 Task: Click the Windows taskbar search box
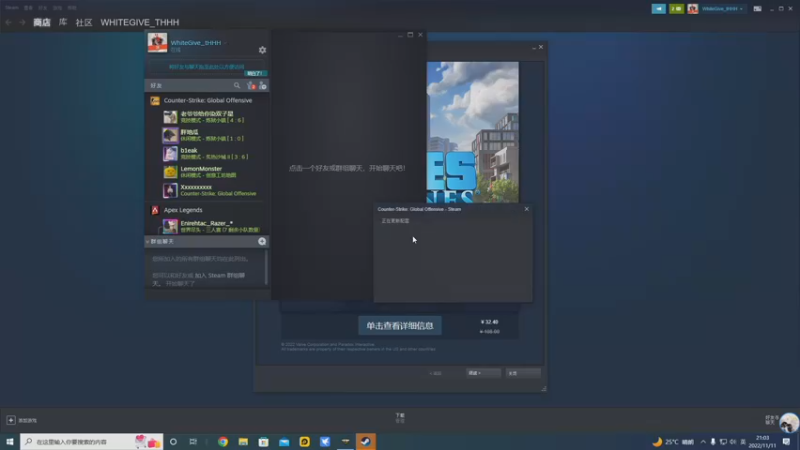pos(92,441)
